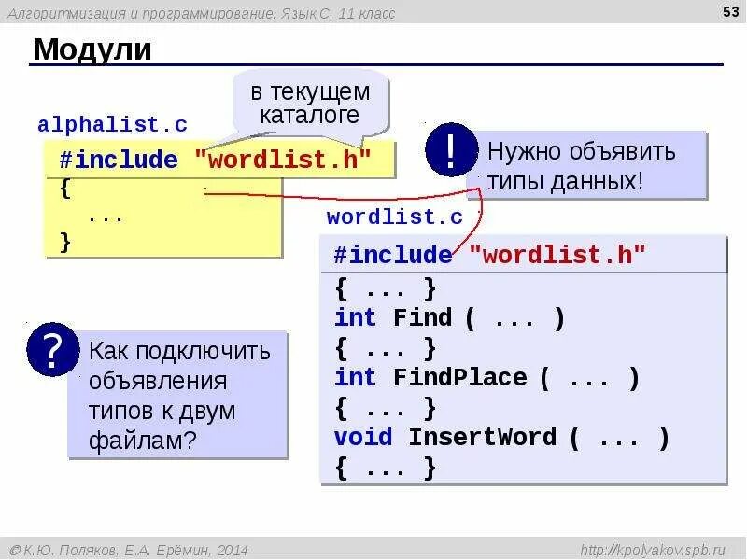Select the "void InsertWord ( ... )" line
The height and width of the screenshot is (560, 747).
(x=501, y=437)
